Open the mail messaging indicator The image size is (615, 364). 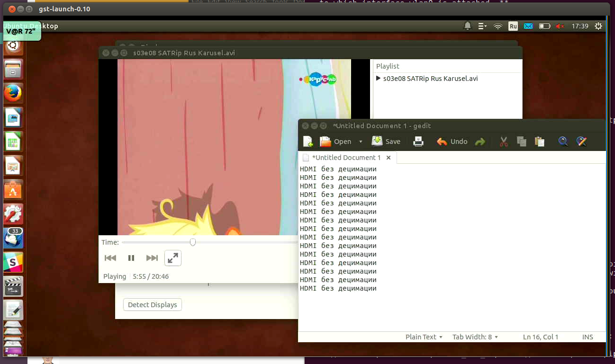[x=528, y=26]
